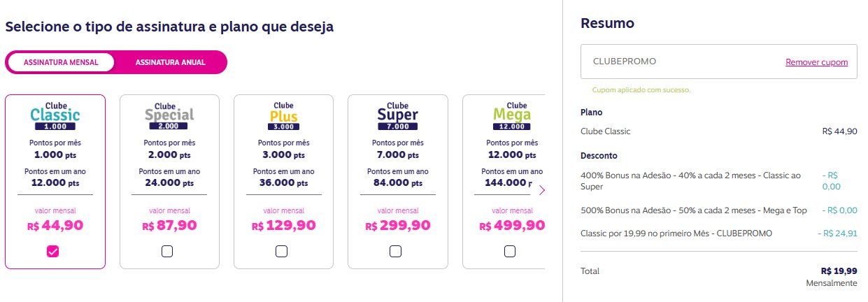Click the R$ 299,90 Super price
The image size is (868, 302).
(397, 226)
